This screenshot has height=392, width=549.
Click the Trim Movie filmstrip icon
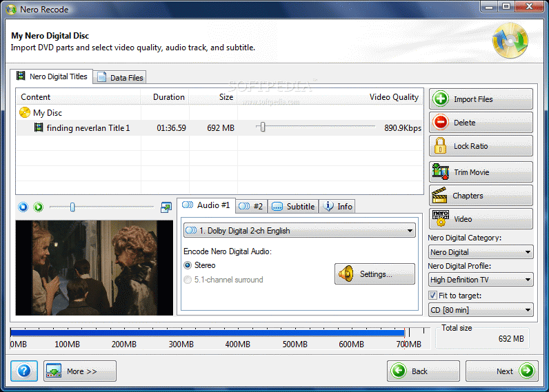[x=441, y=172]
